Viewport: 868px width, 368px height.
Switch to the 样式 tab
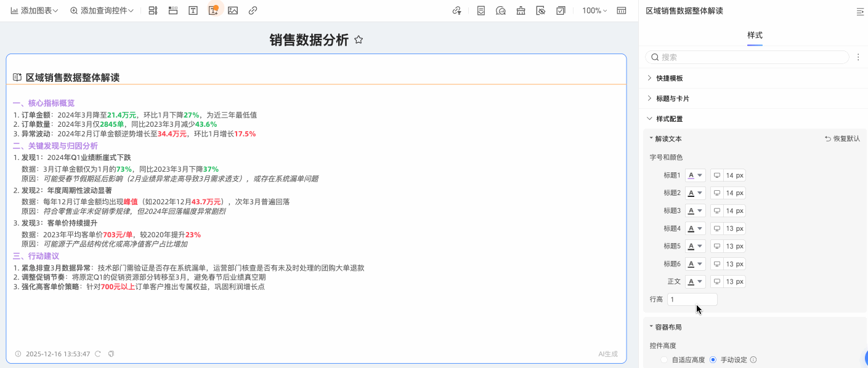click(x=755, y=35)
